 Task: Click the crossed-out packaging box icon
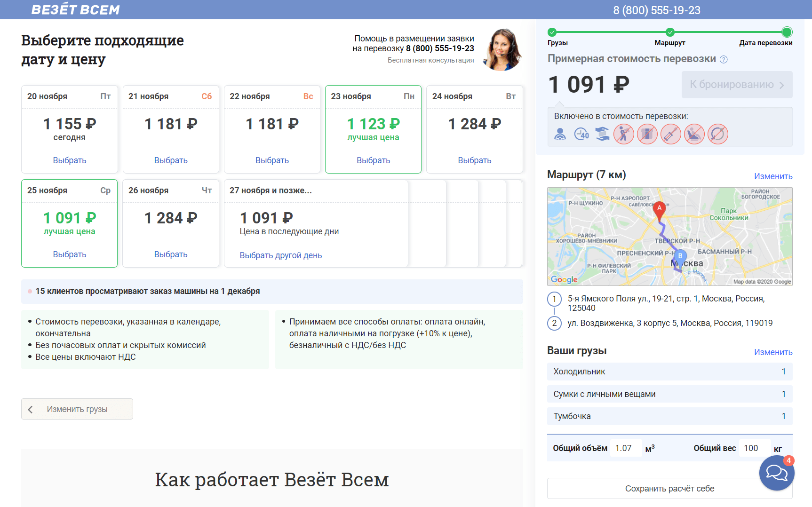[647, 134]
